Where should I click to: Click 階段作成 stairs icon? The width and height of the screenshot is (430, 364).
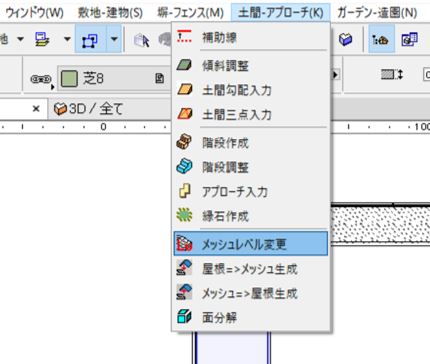point(184,142)
